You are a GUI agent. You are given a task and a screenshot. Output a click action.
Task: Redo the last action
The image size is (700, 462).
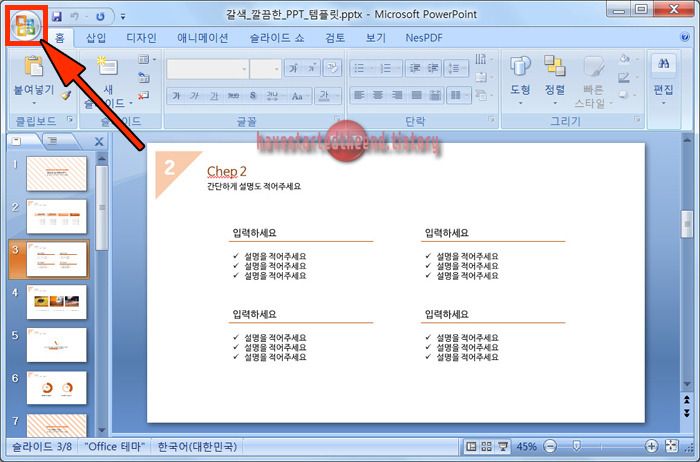100,17
